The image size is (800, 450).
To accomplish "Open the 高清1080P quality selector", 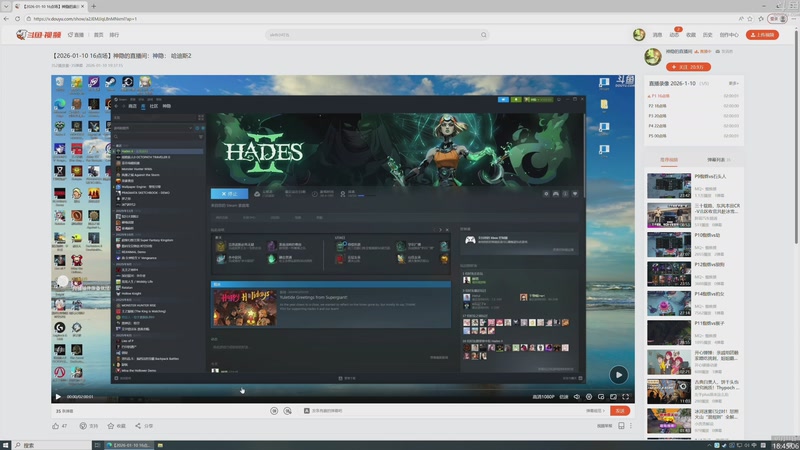I will [543, 396].
